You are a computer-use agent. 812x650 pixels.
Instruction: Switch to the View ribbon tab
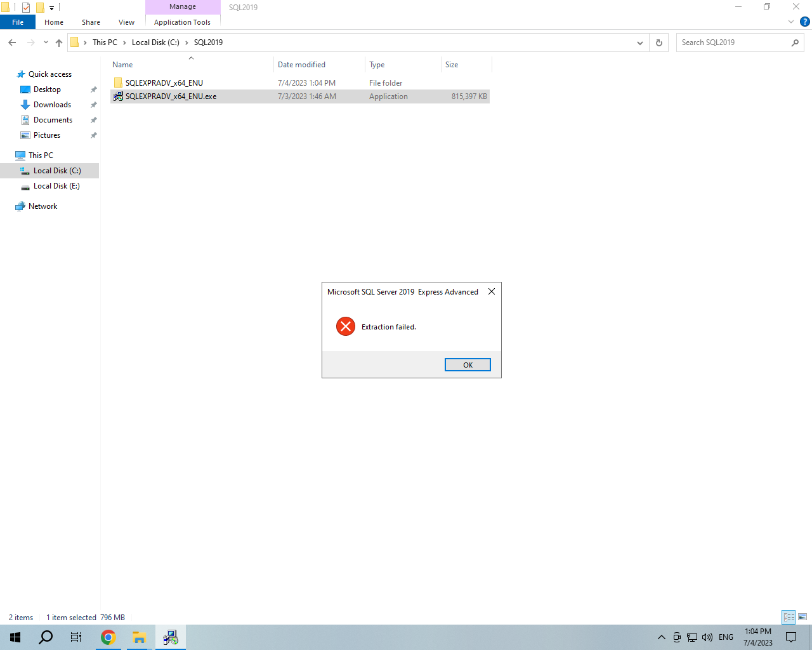click(x=126, y=22)
